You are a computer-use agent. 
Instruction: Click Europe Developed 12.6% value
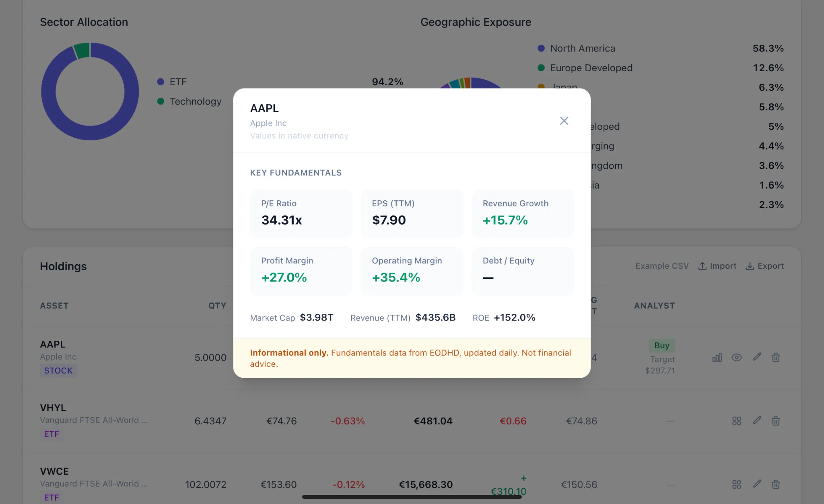768,68
